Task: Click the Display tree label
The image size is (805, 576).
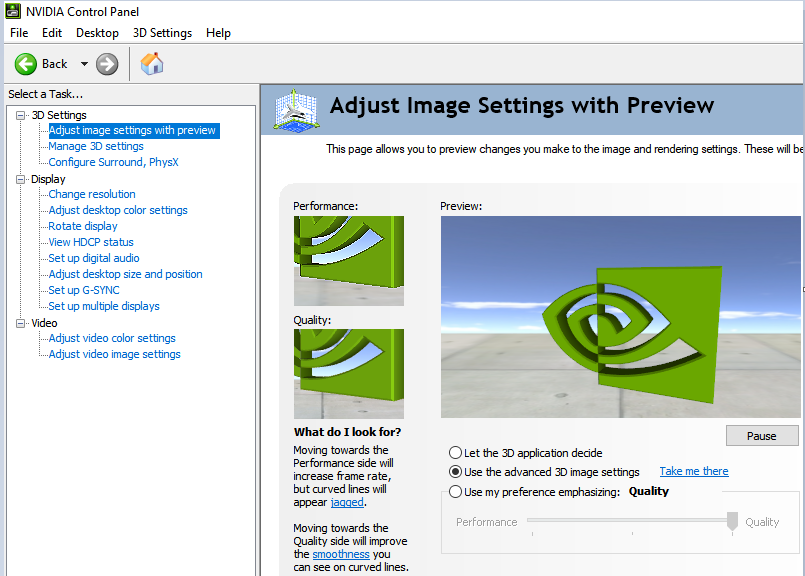Action: 48,179
